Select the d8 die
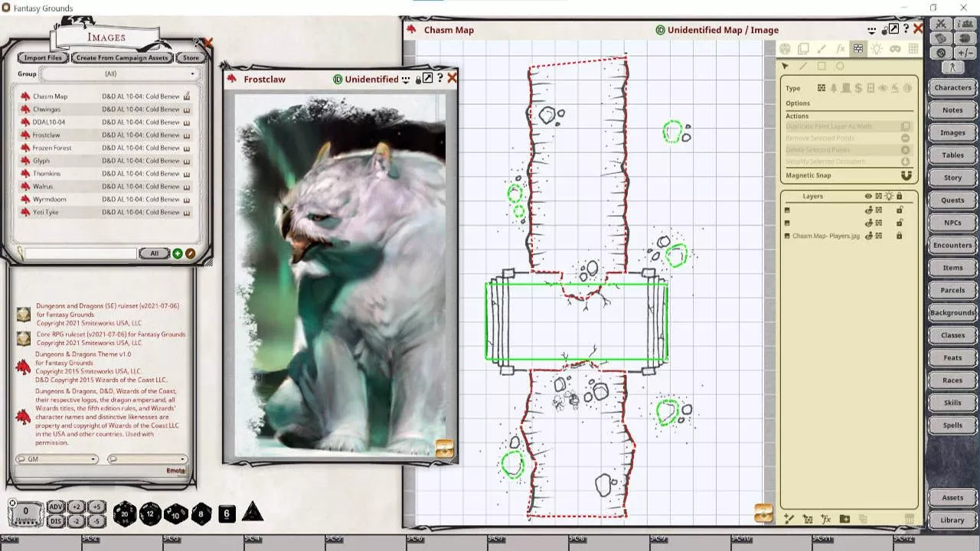980x551 pixels. [x=201, y=513]
